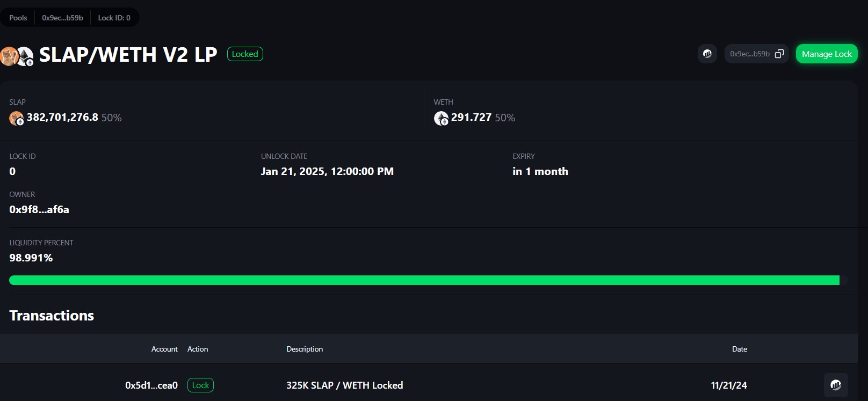The width and height of the screenshot is (868, 401).
Task: Open chart icon in the 11/21/24 transaction row
Action: tap(836, 385)
